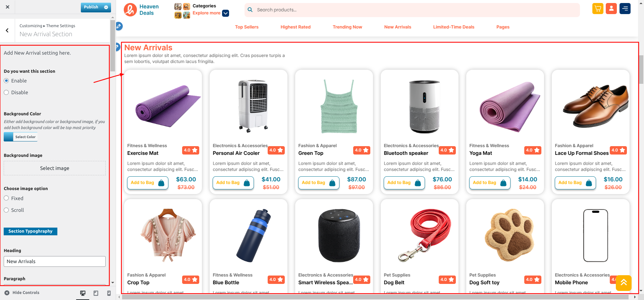Open the Background Color Select Color swatch

click(20, 137)
